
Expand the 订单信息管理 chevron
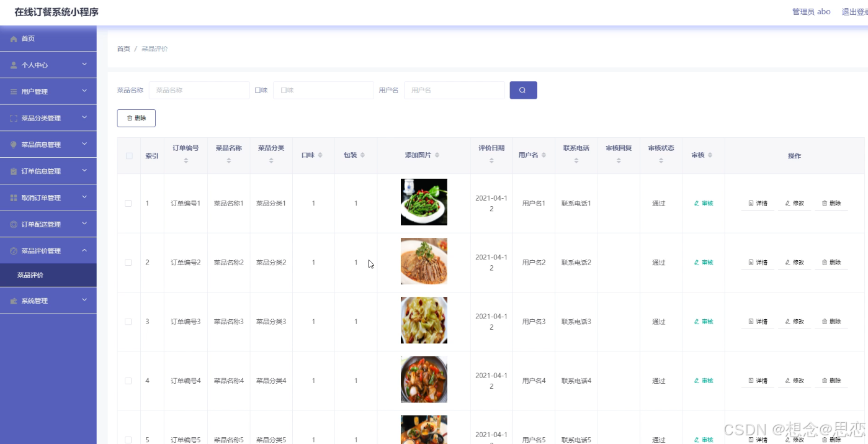pos(84,171)
